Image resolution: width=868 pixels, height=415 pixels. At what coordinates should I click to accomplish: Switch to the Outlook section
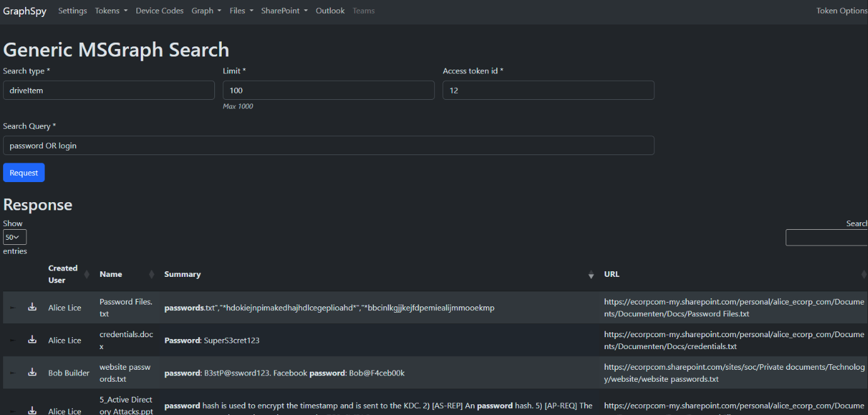[x=330, y=11]
